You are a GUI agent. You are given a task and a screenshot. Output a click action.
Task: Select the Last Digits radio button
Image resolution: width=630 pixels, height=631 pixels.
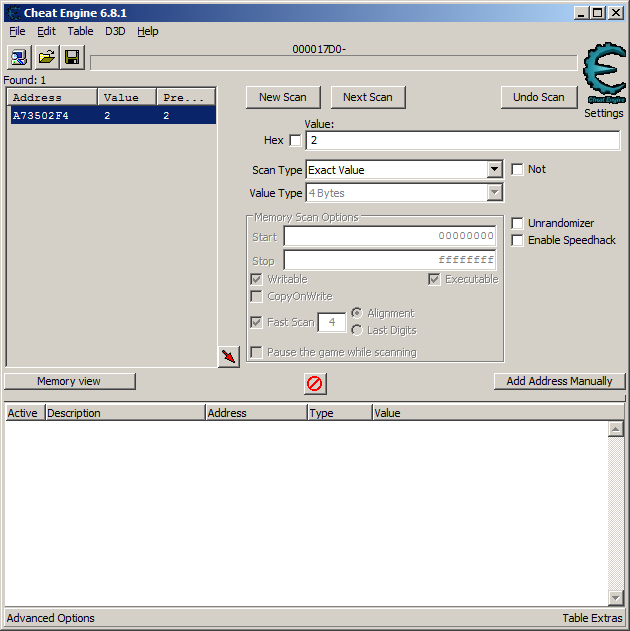click(356, 330)
